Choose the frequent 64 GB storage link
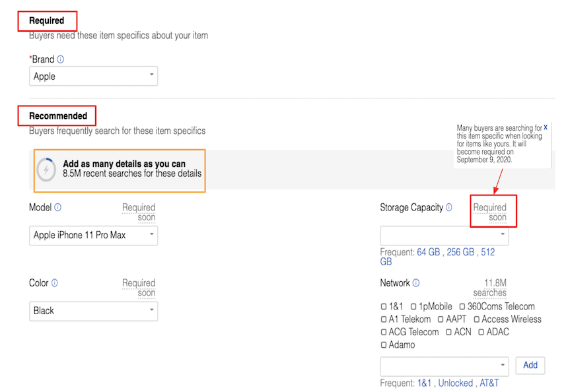 tap(429, 252)
